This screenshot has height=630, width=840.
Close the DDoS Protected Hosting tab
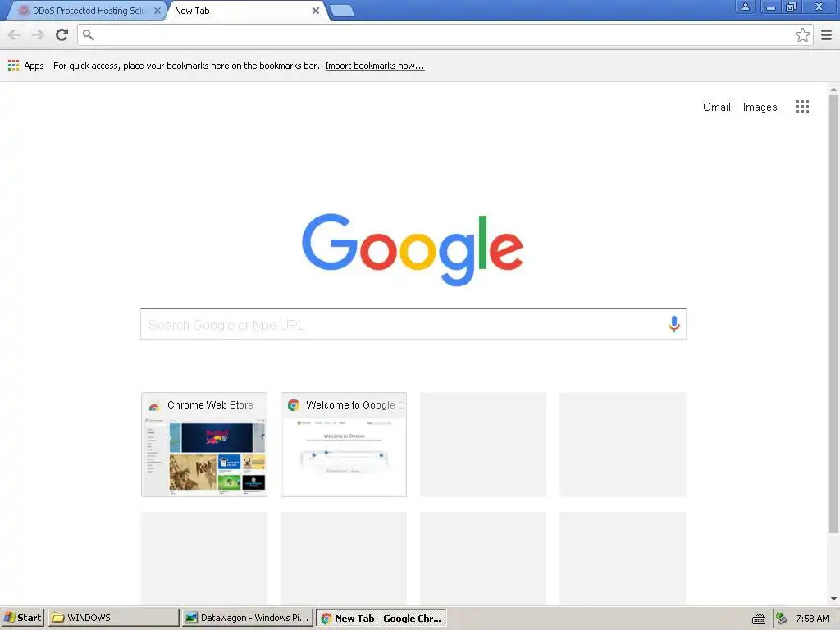(157, 11)
